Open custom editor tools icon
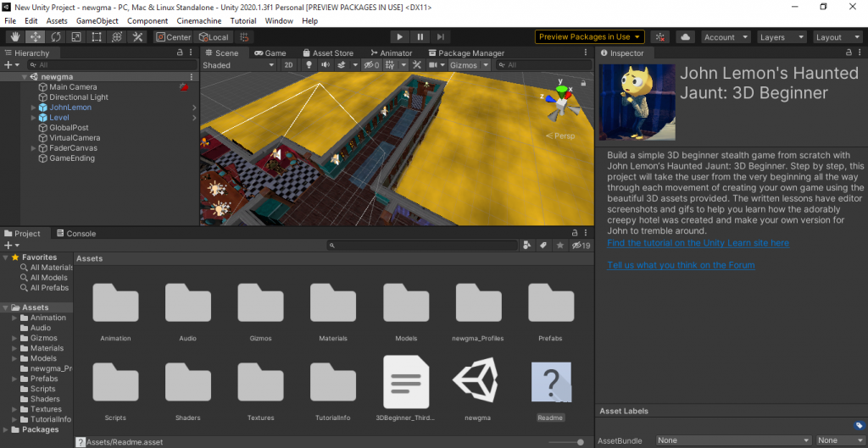 click(x=137, y=37)
